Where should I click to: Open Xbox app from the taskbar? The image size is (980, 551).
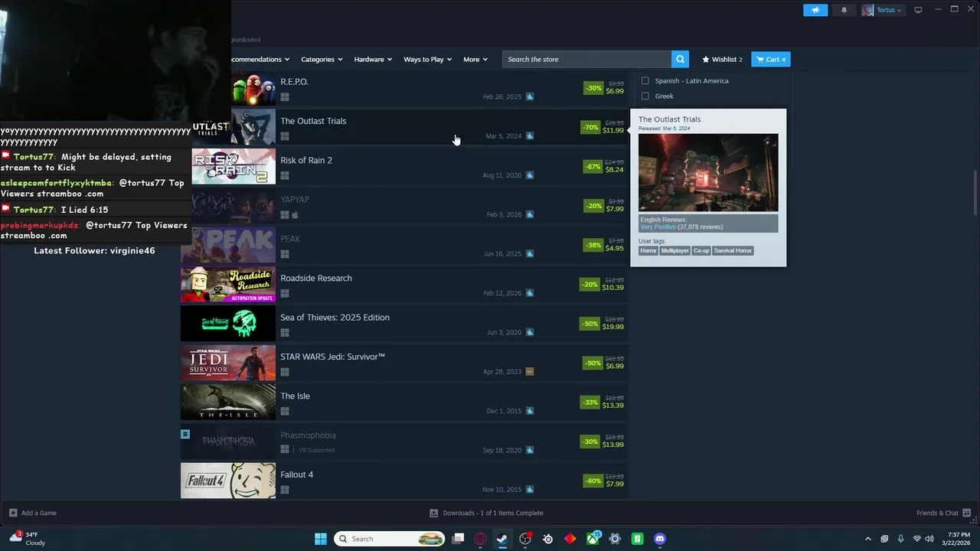tap(593, 539)
